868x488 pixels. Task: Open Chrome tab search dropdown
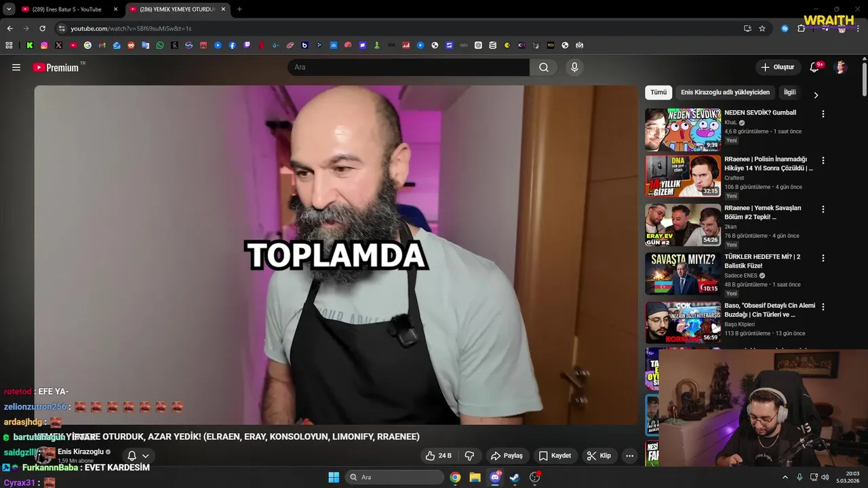[x=9, y=9]
